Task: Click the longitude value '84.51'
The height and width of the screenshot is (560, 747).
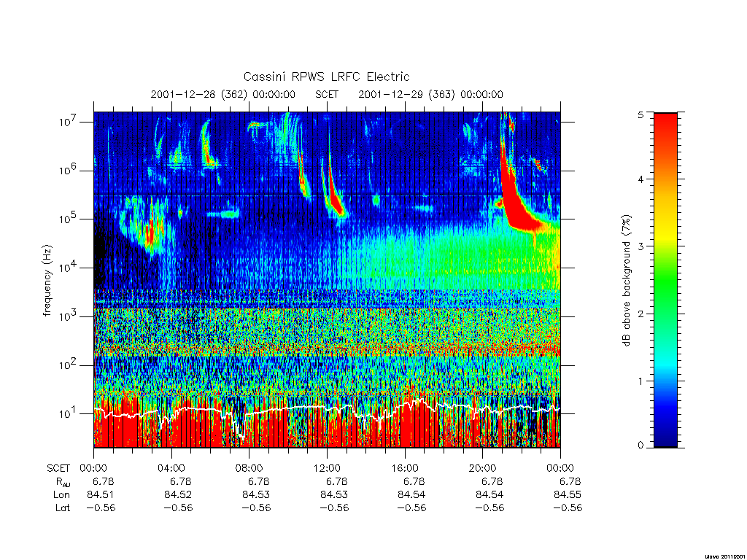Action: pyautogui.click(x=101, y=495)
